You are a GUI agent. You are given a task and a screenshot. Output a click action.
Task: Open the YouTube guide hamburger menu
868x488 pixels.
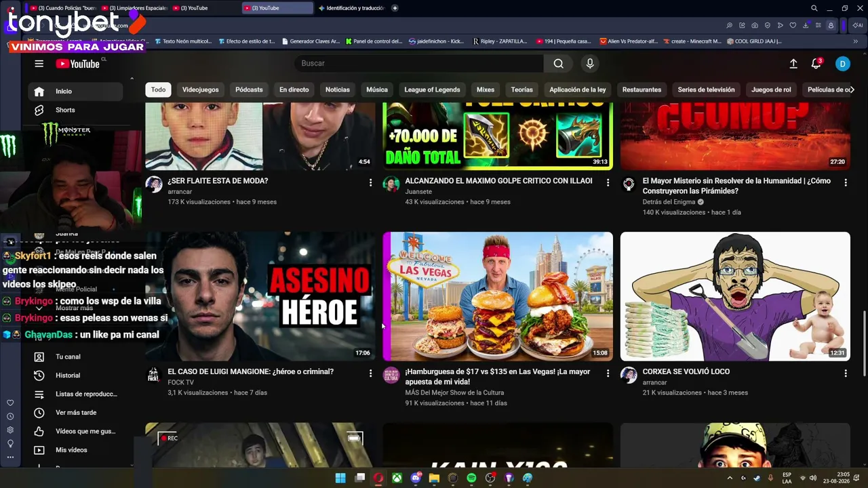[39, 64]
